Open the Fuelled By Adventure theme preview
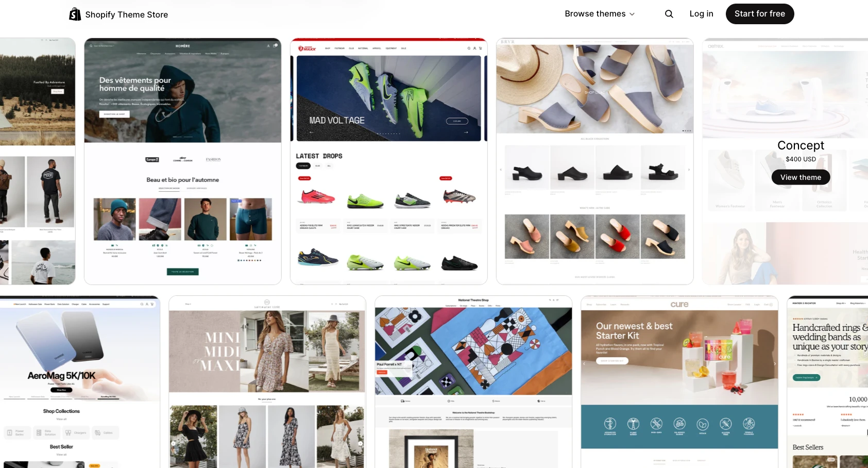 point(38,161)
